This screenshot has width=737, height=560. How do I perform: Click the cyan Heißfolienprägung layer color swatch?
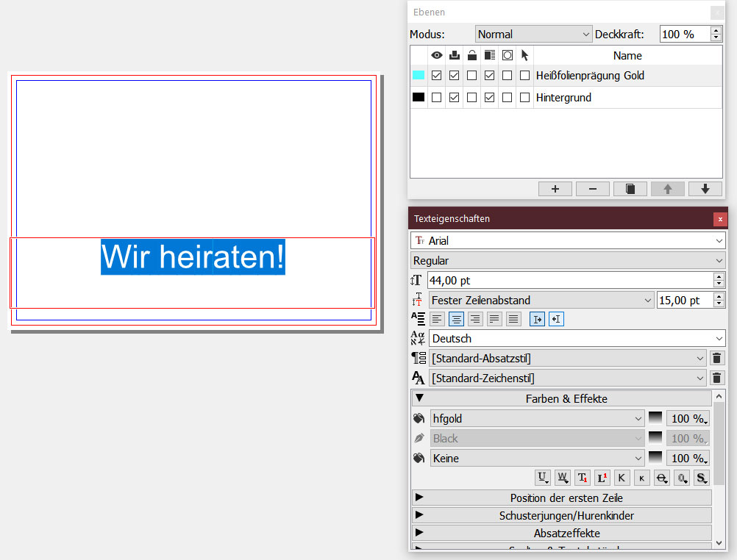click(419, 75)
